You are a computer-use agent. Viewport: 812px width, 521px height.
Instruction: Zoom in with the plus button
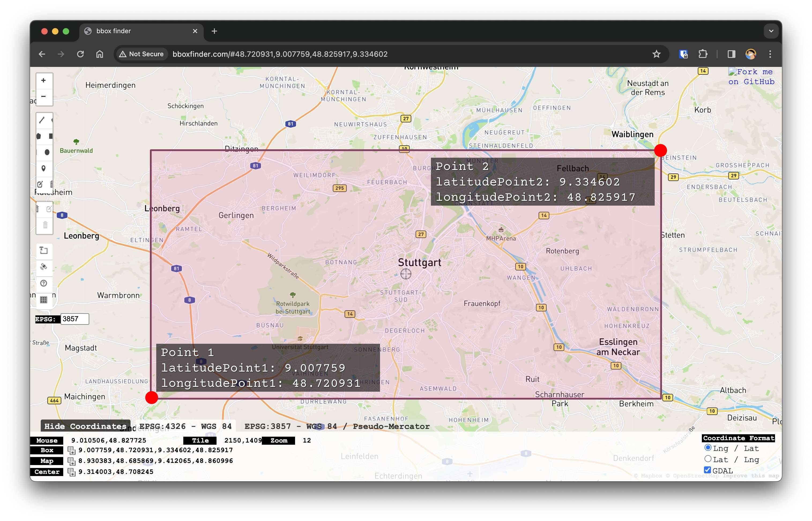[43, 81]
